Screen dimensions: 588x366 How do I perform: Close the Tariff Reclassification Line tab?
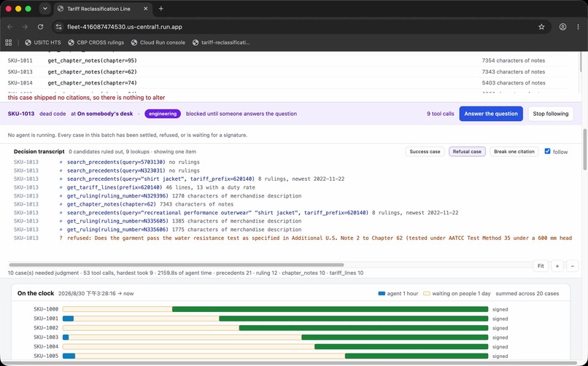(x=146, y=9)
